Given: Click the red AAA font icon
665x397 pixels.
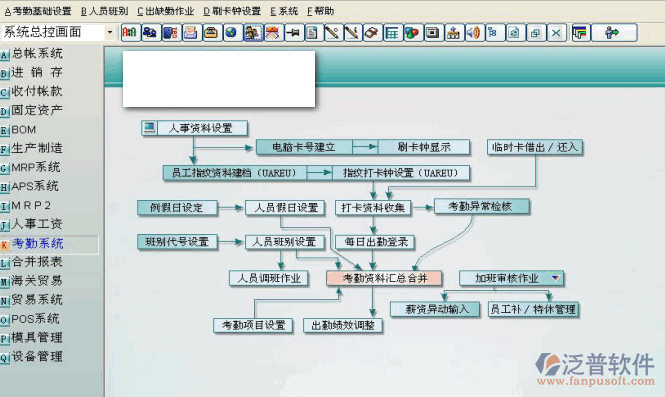Looking at the screenshot, I should point(130,33).
